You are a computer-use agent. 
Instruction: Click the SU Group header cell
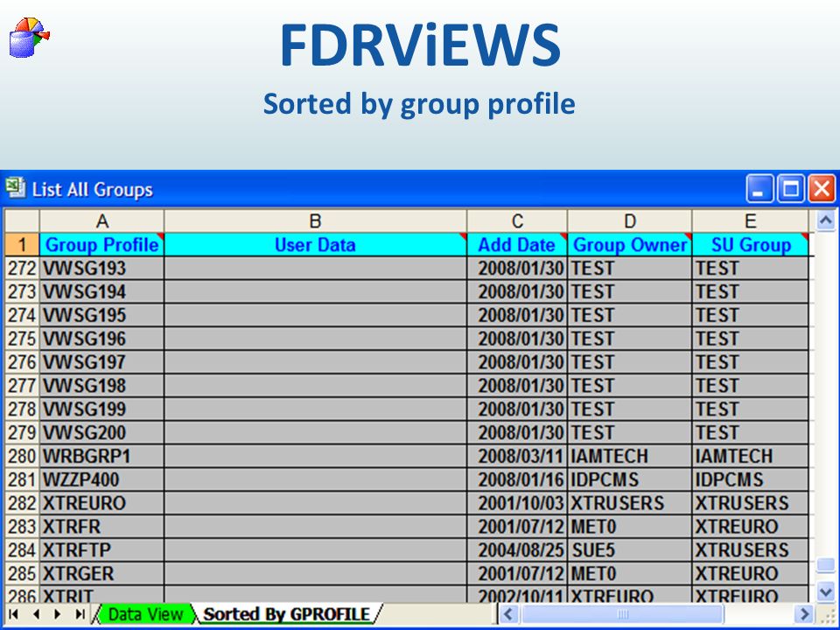750,244
